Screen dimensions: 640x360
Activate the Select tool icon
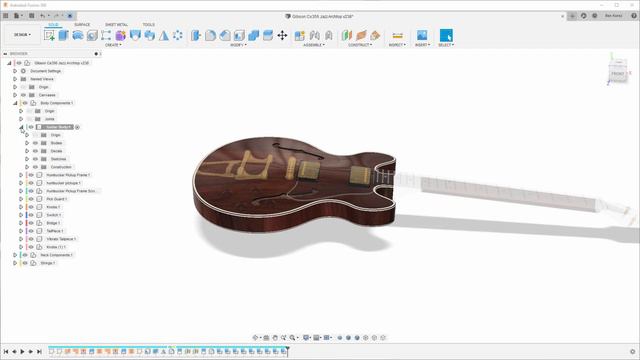(446, 36)
